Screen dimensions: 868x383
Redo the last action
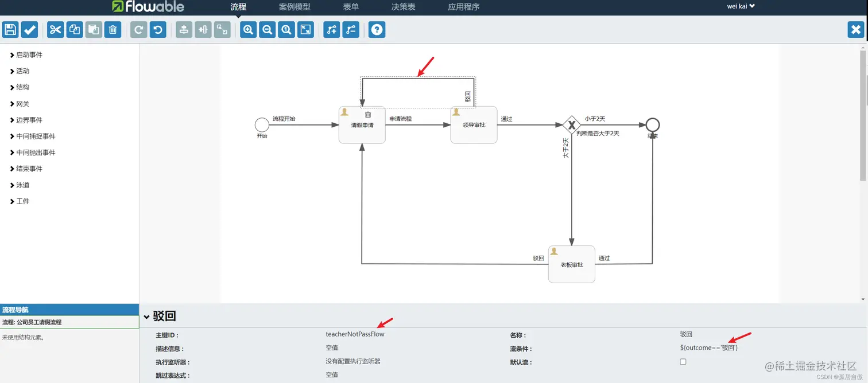tap(138, 30)
